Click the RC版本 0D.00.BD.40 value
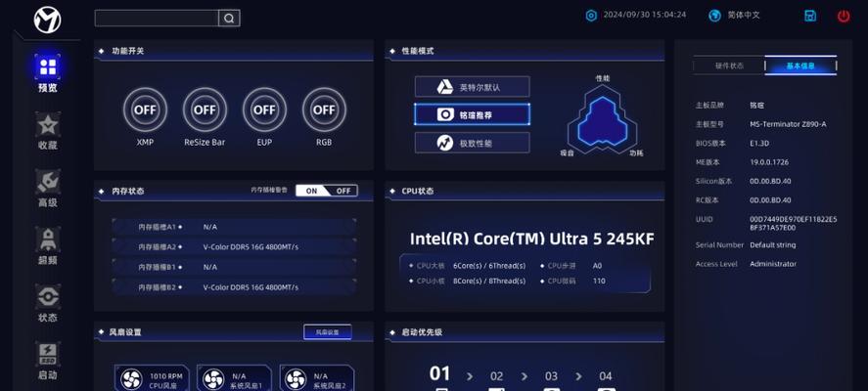868x391 pixels. [770, 200]
